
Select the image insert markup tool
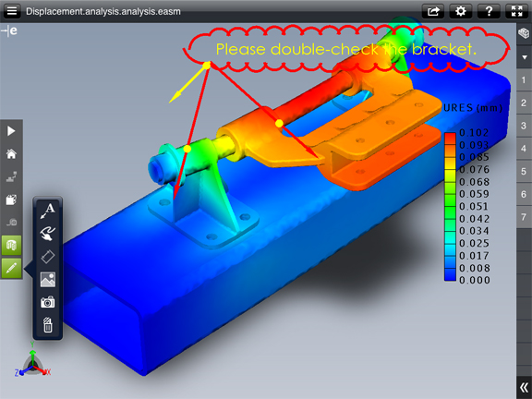[48, 280]
